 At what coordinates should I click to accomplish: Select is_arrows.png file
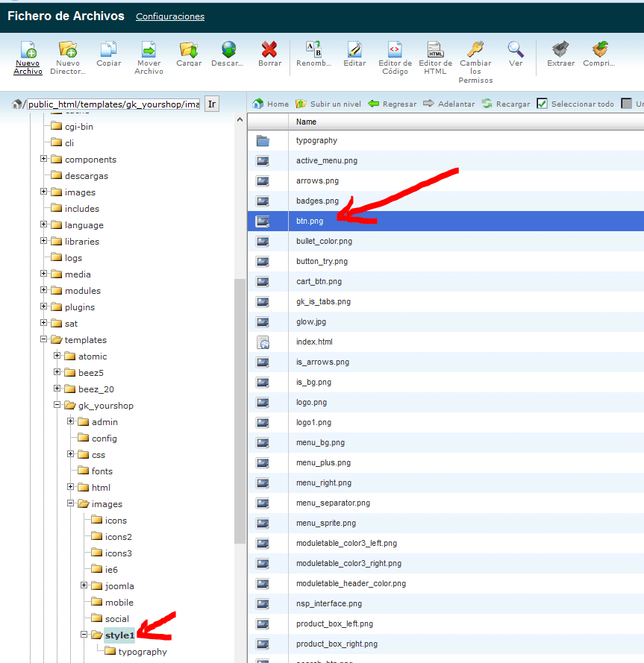tap(322, 362)
